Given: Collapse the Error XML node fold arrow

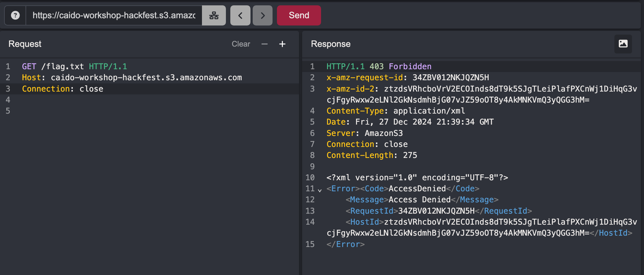Looking at the screenshot, I should coord(320,190).
